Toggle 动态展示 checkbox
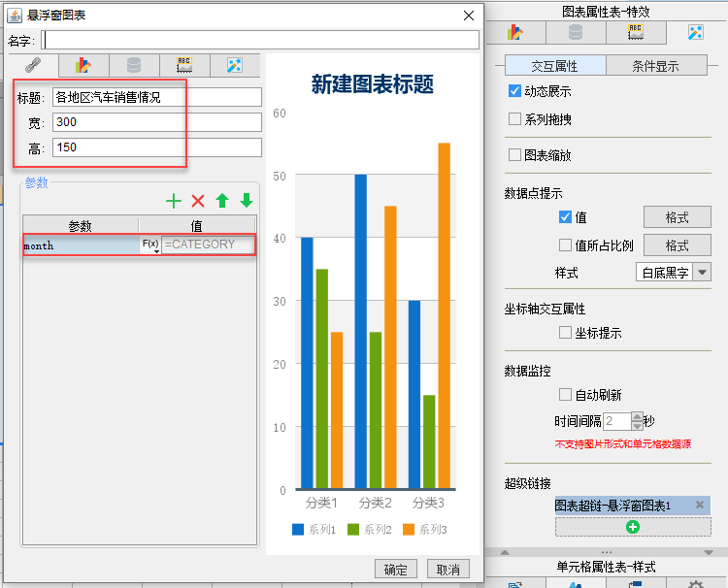 pyautogui.click(x=514, y=91)
